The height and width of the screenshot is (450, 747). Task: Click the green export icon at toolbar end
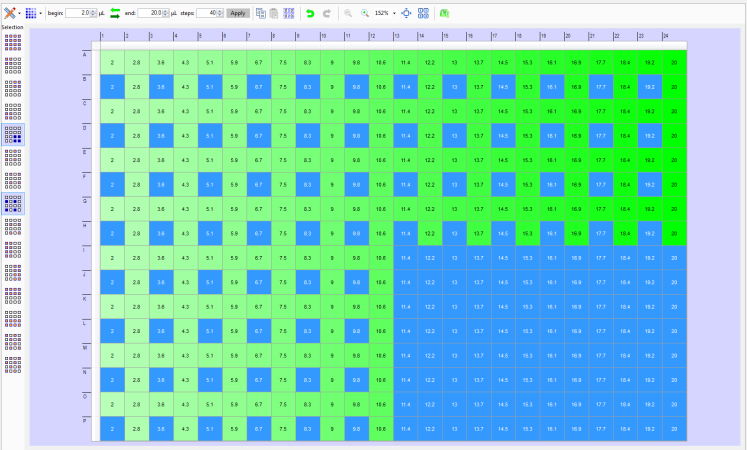point(444,13)
